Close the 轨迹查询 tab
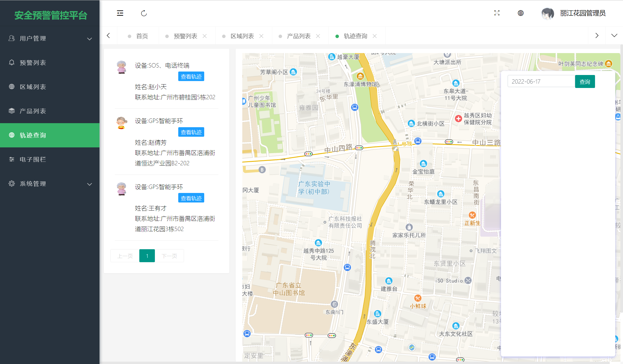Viewport: 623px width, 364px height. tap(375, 36)
